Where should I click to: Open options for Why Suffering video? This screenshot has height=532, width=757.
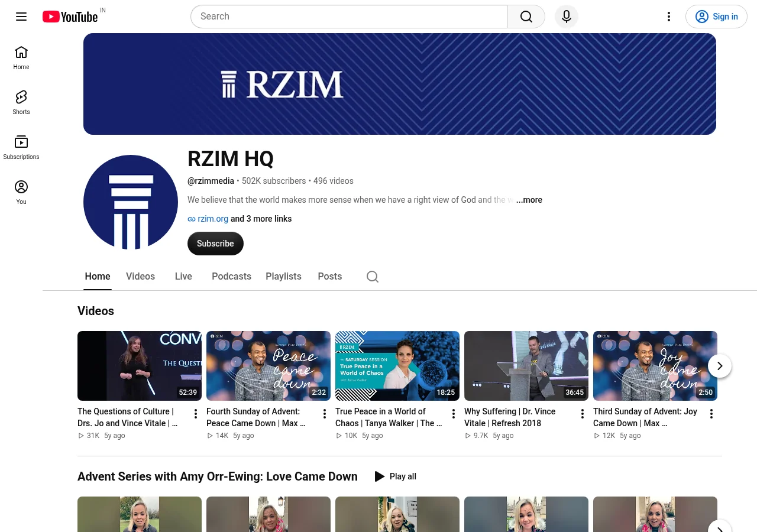point(583,414)
